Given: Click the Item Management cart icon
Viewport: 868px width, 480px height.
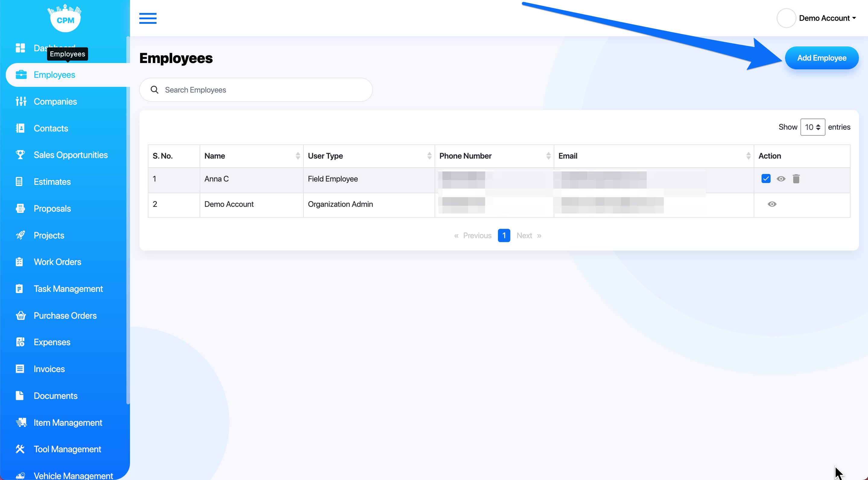Looking at the screenshot, I should point(21,422).
